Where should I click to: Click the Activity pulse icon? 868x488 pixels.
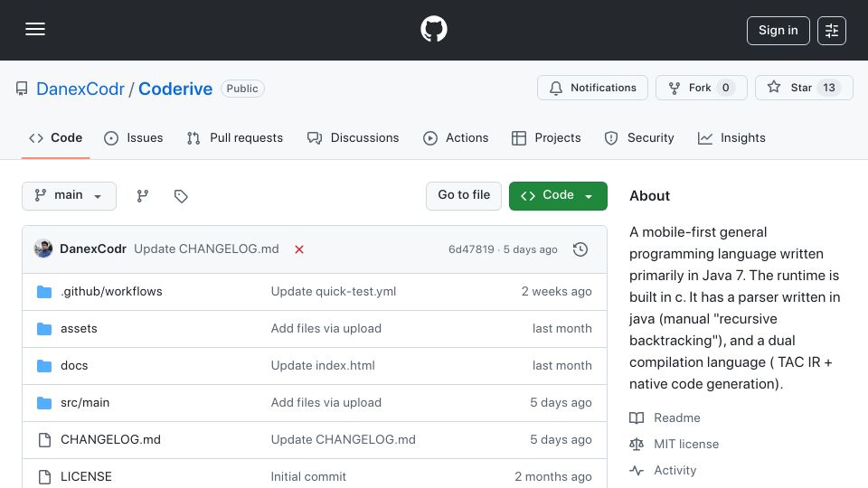coord(637,470)
